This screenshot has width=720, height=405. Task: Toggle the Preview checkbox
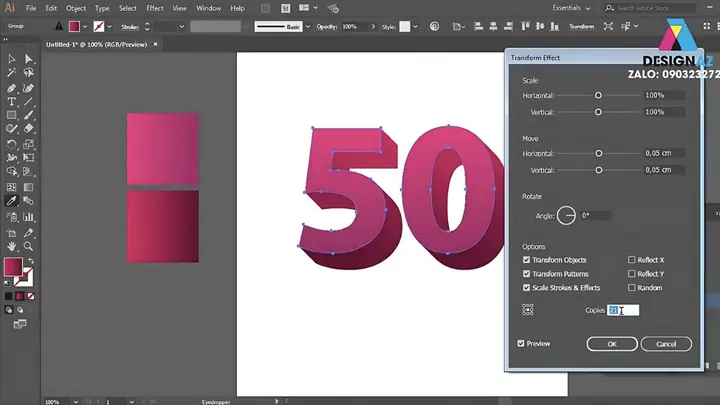521,343
